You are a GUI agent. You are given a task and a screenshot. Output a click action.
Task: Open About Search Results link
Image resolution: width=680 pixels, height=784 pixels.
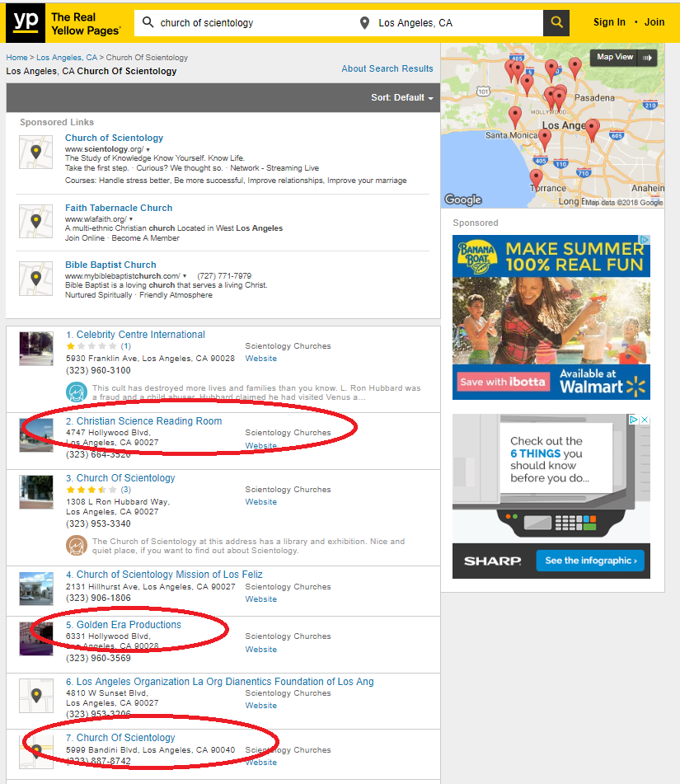[387, 68]
